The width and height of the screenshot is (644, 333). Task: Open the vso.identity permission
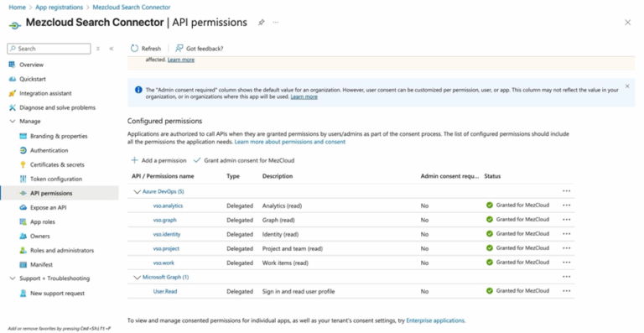pyautogui.click(x=167, y=235)
